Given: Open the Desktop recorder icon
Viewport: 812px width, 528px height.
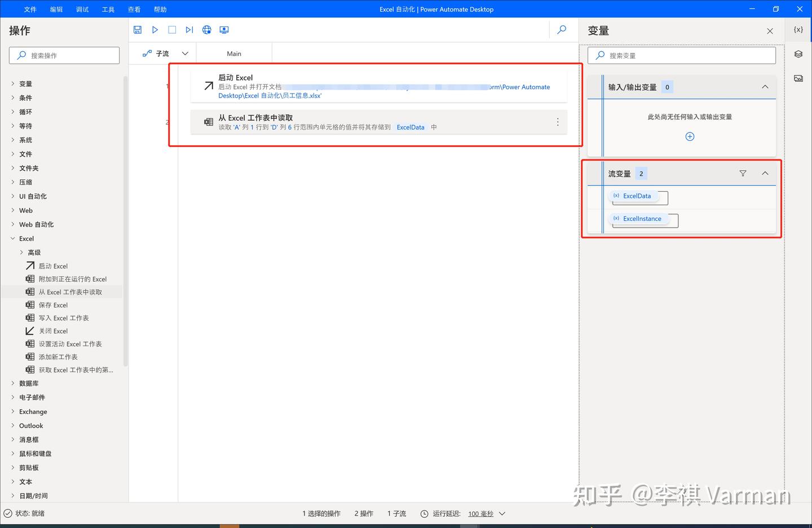Looking at the screenshot, I should click(224, 29).
